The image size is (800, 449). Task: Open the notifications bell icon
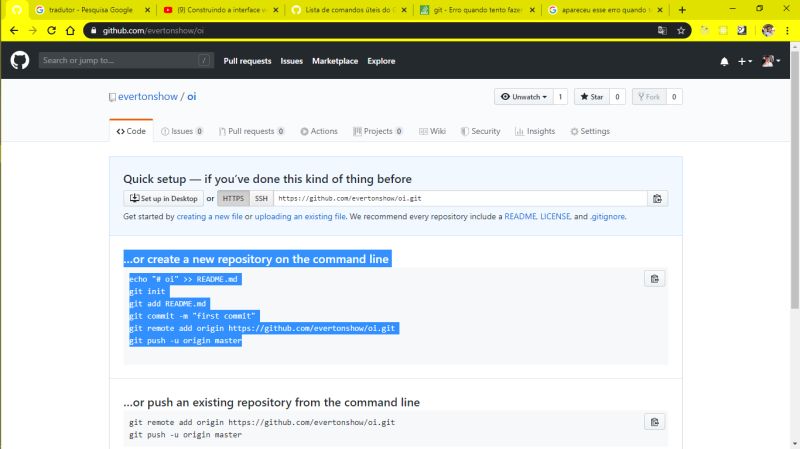[724, 61]
